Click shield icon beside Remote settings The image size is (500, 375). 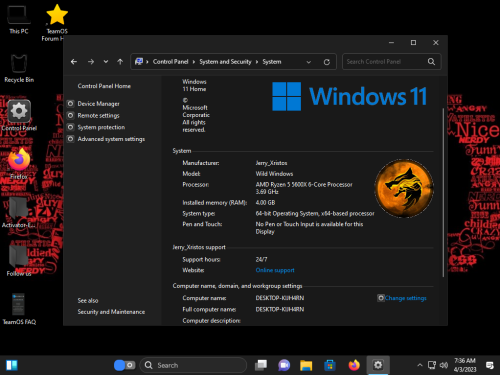[70, 115]
